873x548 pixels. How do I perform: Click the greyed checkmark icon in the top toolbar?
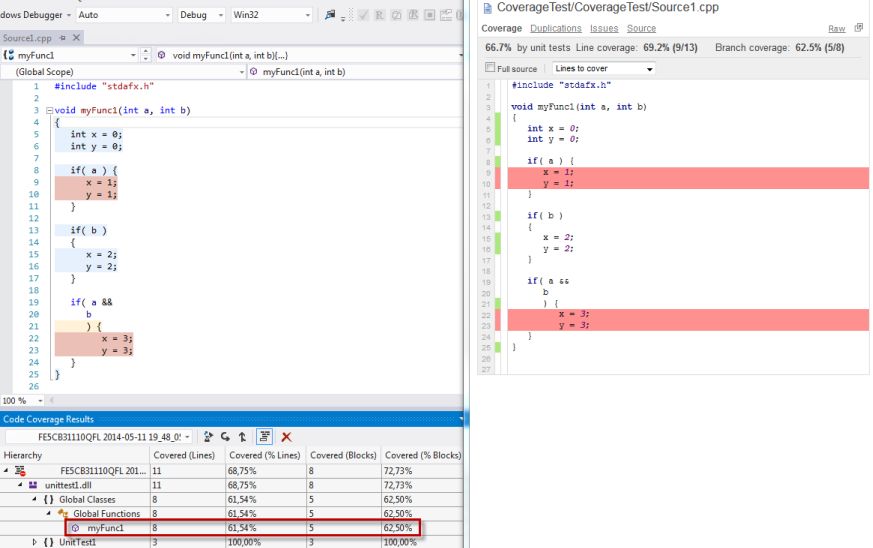click(363, 15)
